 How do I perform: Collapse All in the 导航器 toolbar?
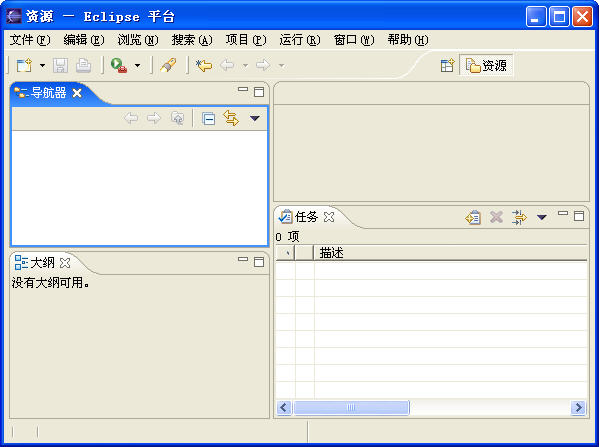[x=209, y=119]
